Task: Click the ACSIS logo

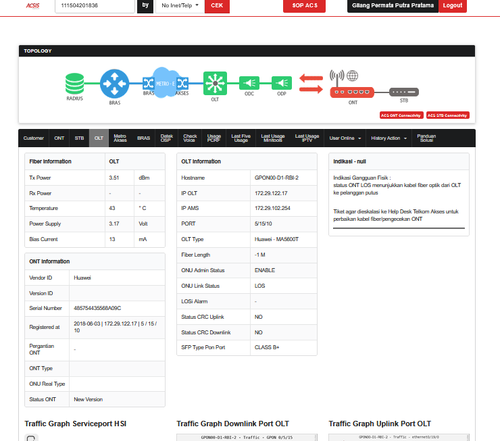Action: 33,5
